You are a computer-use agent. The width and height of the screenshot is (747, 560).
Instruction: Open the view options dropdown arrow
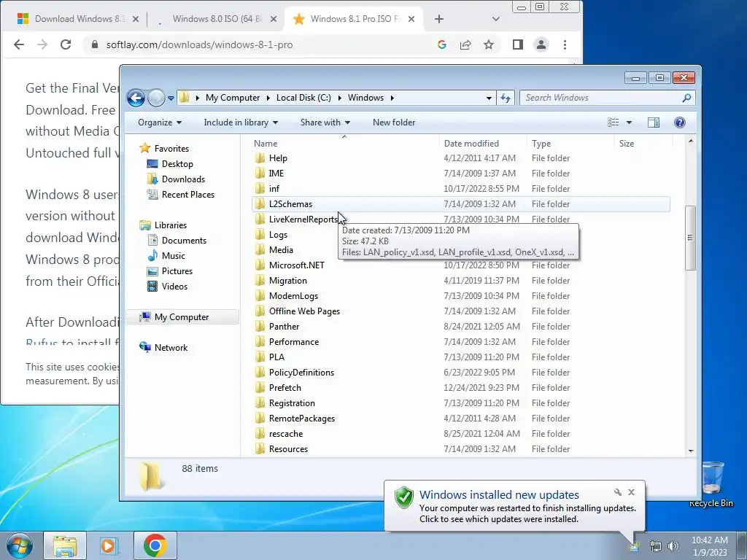click(629, 122)
